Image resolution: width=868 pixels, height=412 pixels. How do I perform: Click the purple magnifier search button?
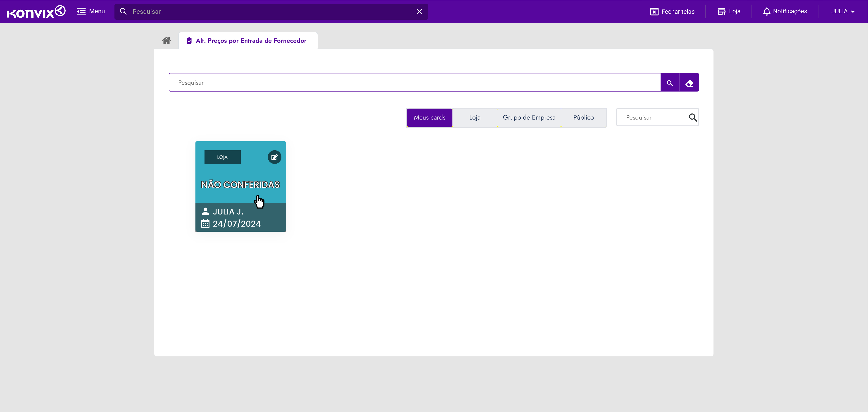coord(670,83)
